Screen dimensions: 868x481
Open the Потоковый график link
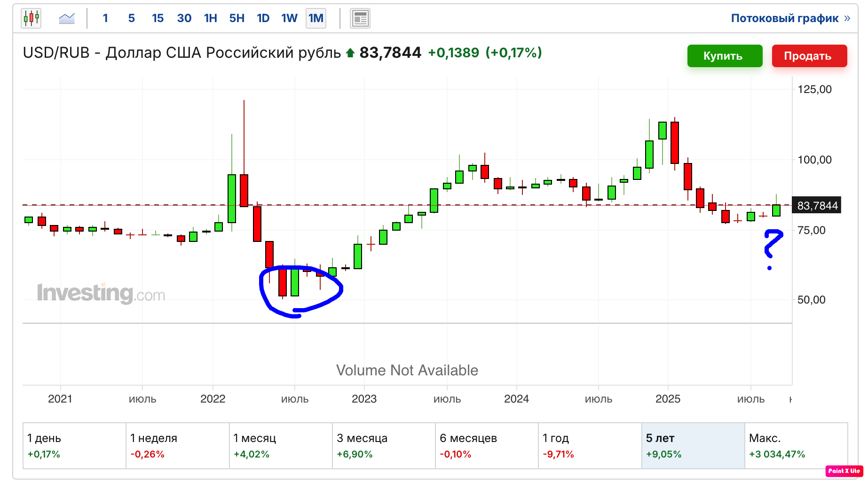784,18
